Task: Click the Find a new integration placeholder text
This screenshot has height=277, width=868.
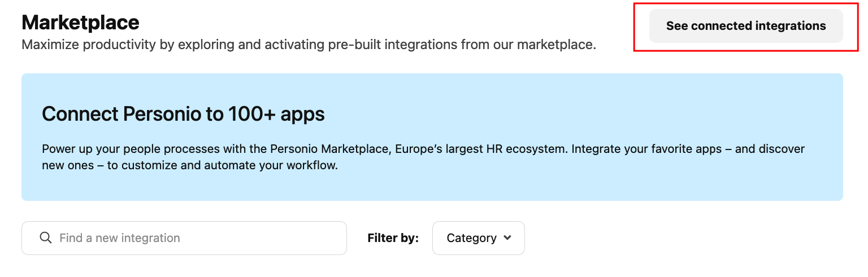Action: (120, 238)
